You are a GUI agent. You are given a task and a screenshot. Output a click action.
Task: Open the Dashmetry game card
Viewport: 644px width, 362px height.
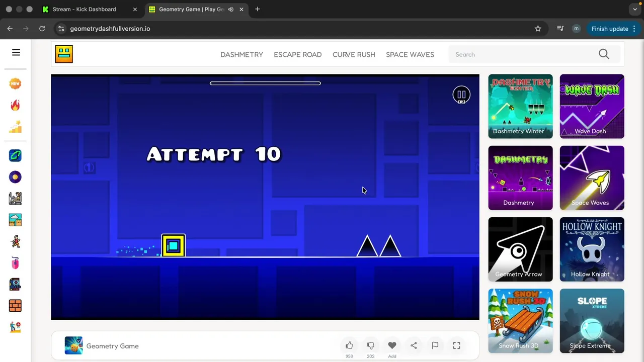click(x=520, y=177)
